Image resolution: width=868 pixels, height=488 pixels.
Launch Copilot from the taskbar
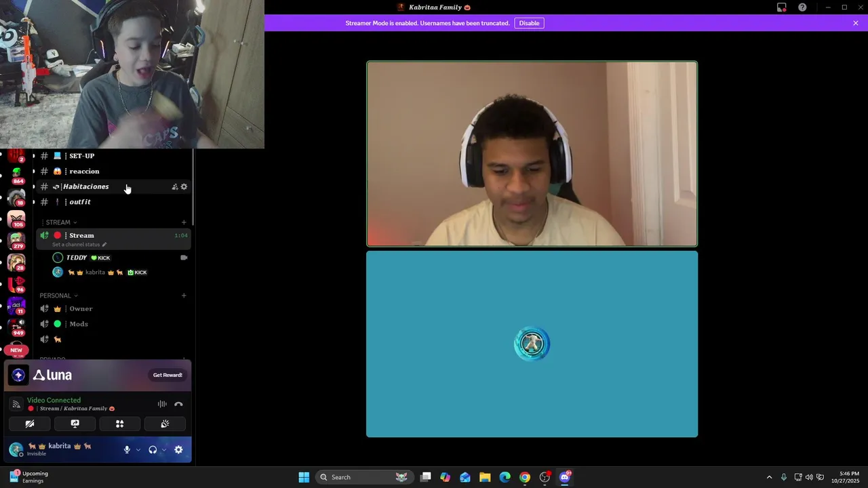click(x=445, y=477)
